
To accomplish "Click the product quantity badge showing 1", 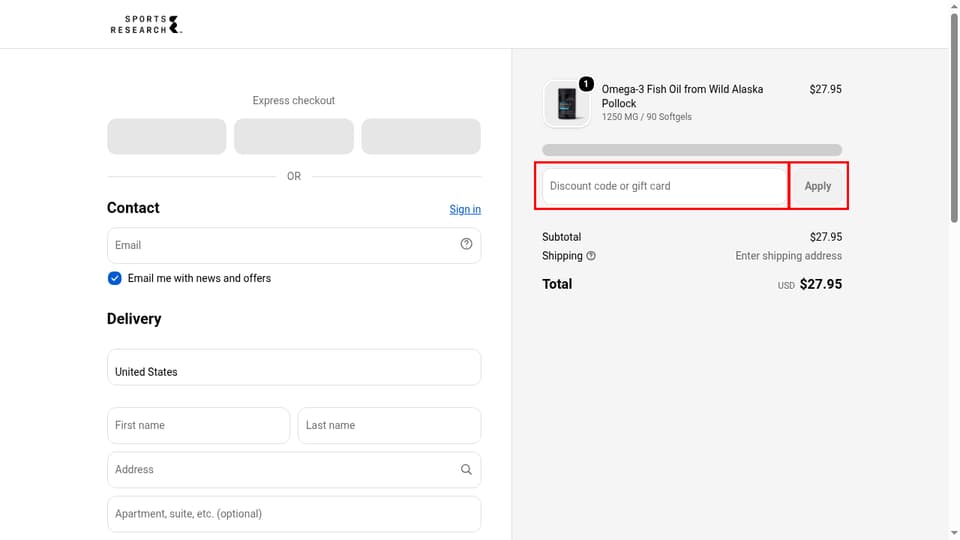I will click(586, 84).
